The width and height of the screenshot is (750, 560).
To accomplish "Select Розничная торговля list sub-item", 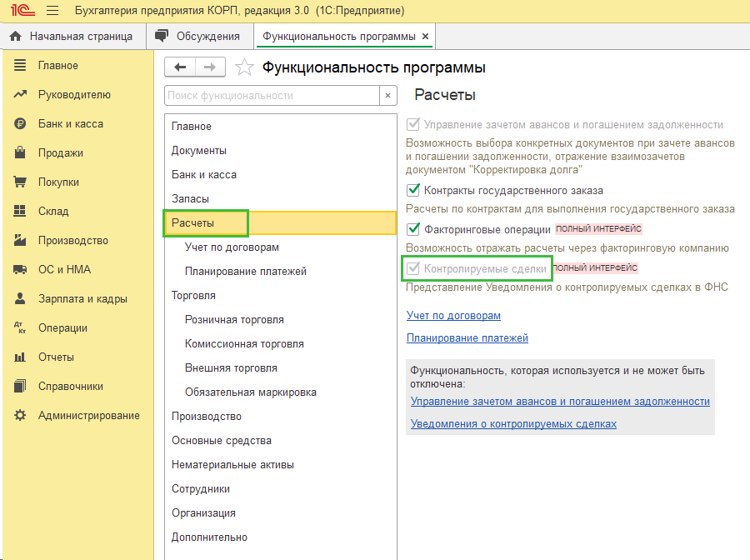I will [280, 319].
